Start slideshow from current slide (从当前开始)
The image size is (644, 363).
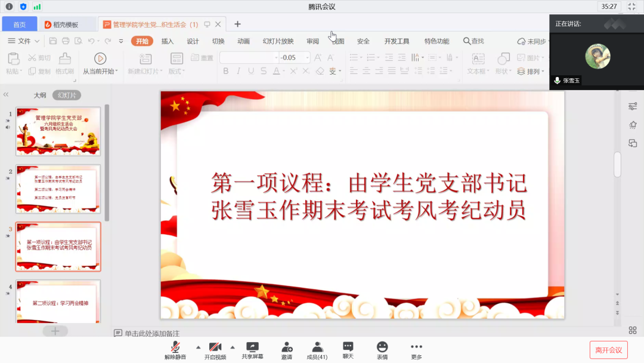coord(100,63)
